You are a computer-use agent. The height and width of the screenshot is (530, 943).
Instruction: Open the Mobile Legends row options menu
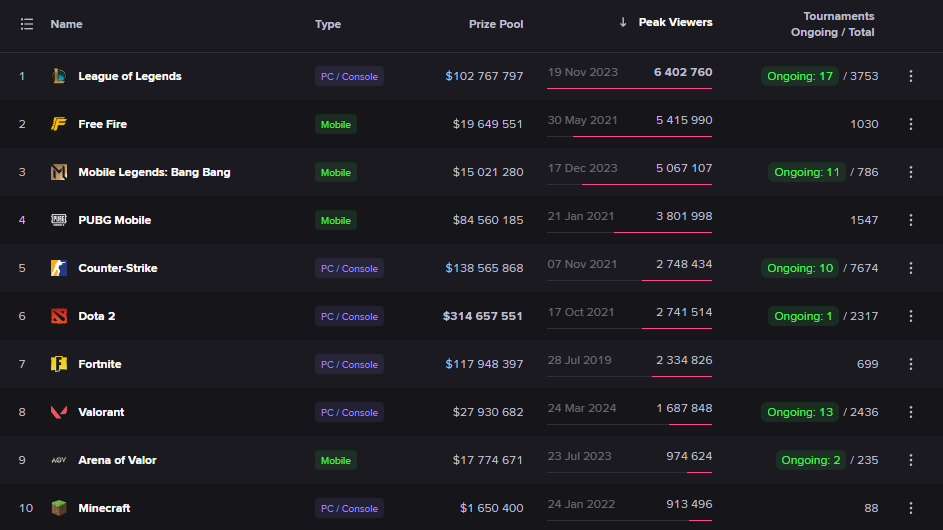point(911,172)
